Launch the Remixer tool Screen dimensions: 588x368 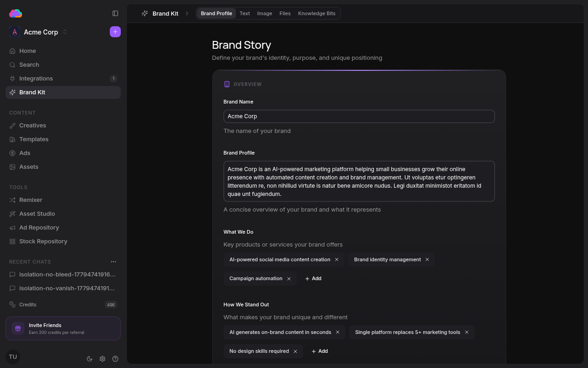tap(63, 200)
